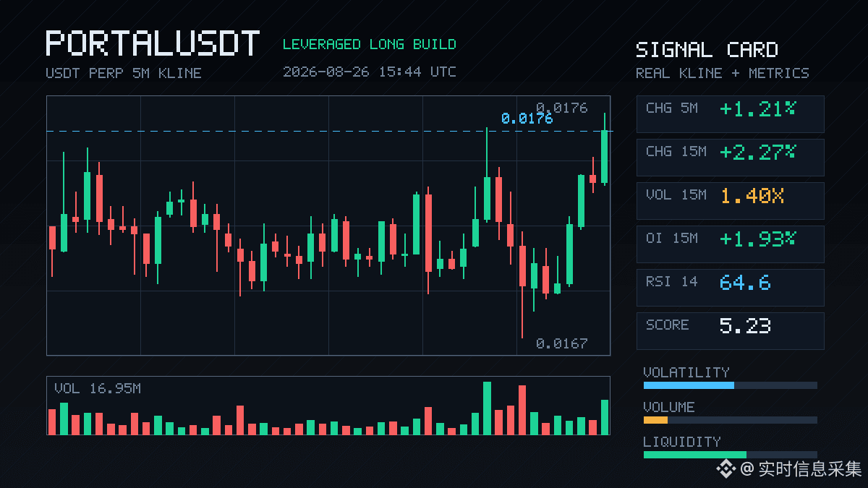Click the REAL KLINE + METRICS subtitle
868x488 pixels.
click(x=723, y=73)
